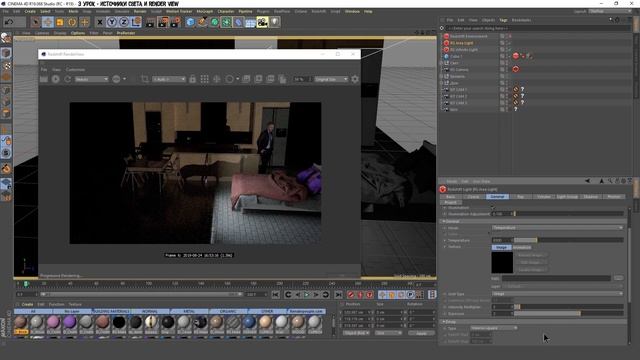Click the black texture preview thumbnail
The image size is (640, 360).
(502, 262)
